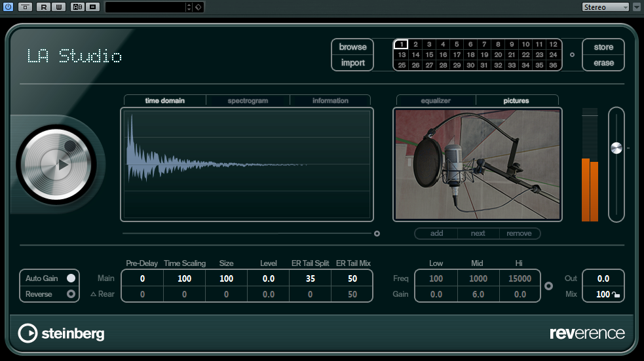Viewport: 644px width, 361px height.
Task: Toggle the EQ activation button beside Hi
Action: pos(549,286)
